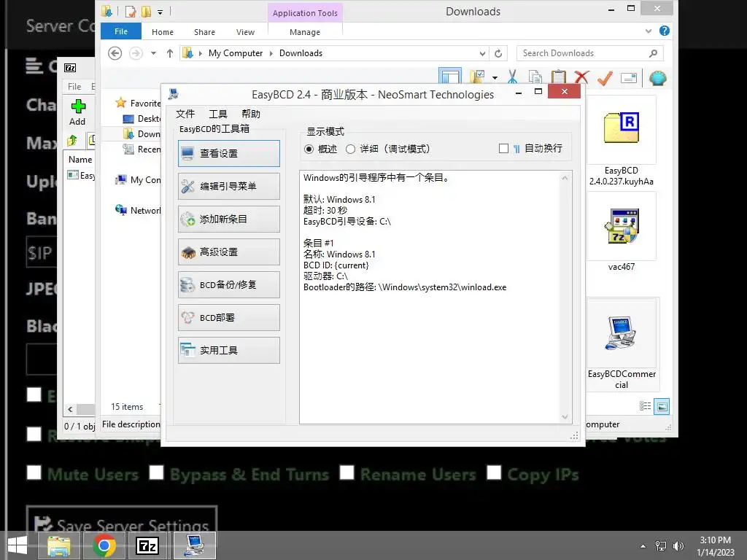Open the 帮助 menu in EasyBCD

click(251, 114)
